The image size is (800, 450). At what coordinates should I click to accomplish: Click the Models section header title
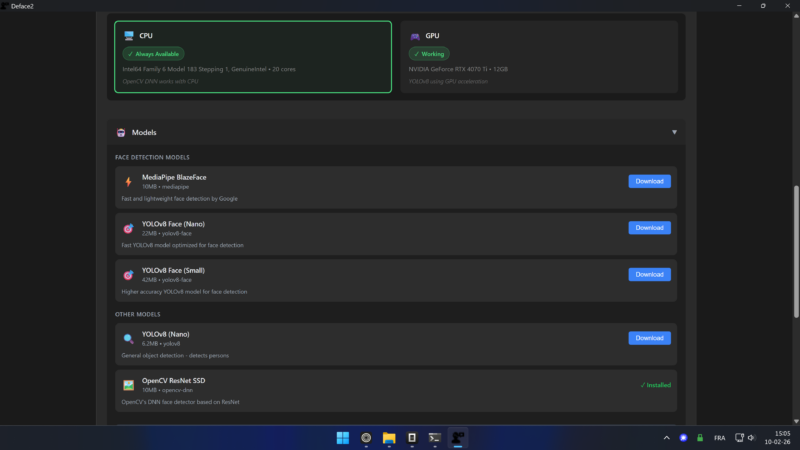144,132
